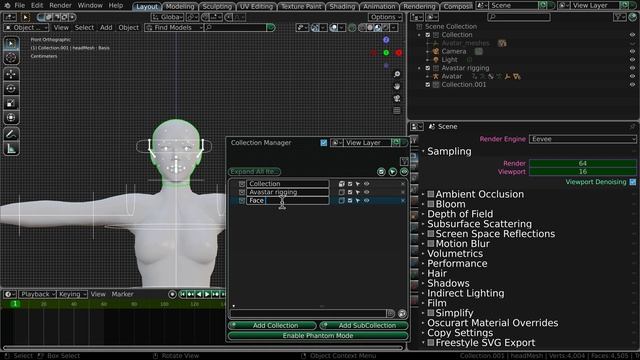Click the Camera object icon in outliner

(x=436, y=51)
